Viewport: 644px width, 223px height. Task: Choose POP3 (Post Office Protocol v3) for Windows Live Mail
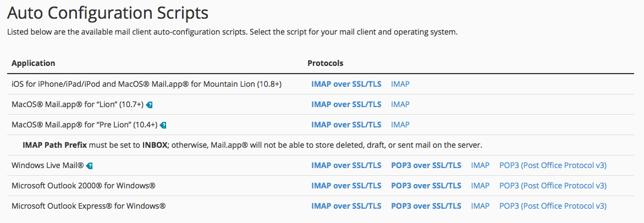553,165
